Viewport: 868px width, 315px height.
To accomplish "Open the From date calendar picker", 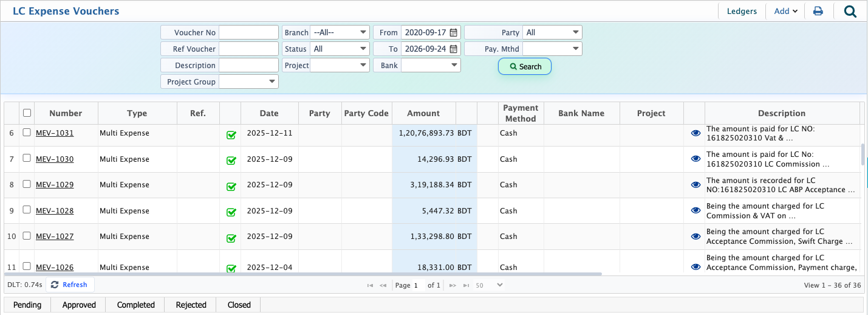I will (454, 32).
